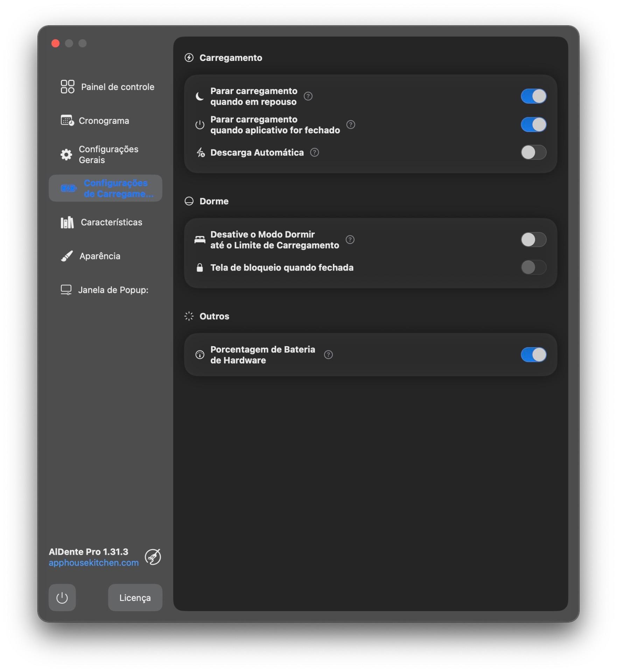Click the Painel de controle grid icon
The height and width of the screenshot is (672, 617).
coord(68,87)
